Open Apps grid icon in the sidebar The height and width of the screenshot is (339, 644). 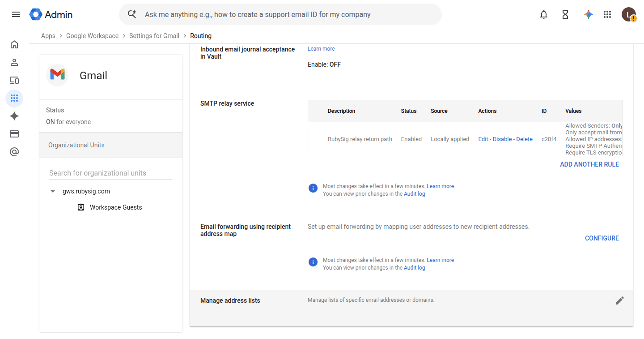pos(14,98)
